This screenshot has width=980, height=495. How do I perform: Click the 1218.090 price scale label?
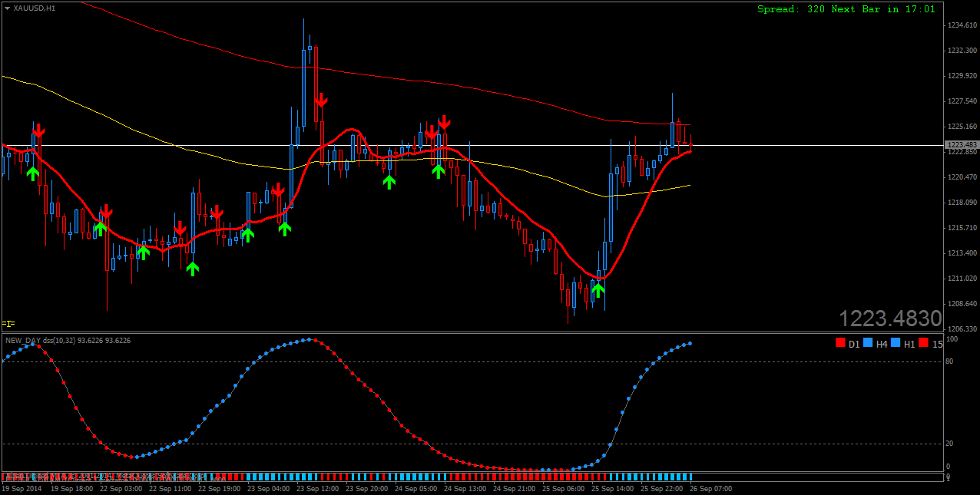tap(962, 203)
